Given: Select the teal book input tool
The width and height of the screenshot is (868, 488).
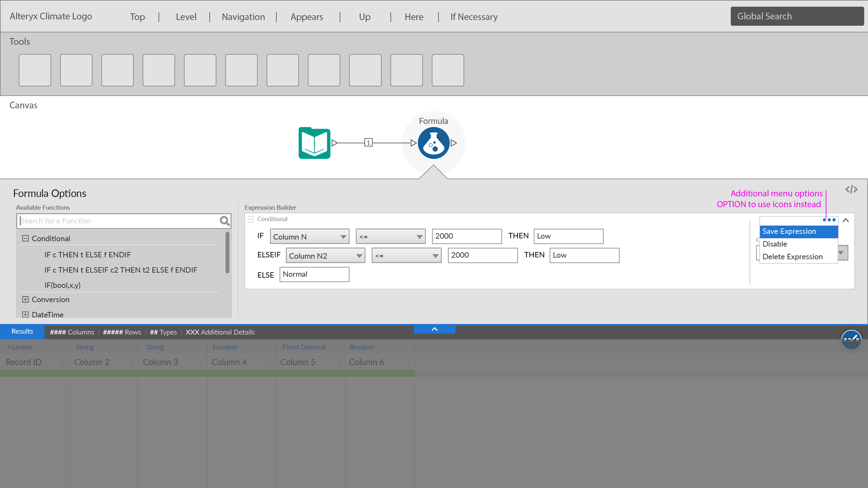Looking at the screenshot, I should coord(314,143).
